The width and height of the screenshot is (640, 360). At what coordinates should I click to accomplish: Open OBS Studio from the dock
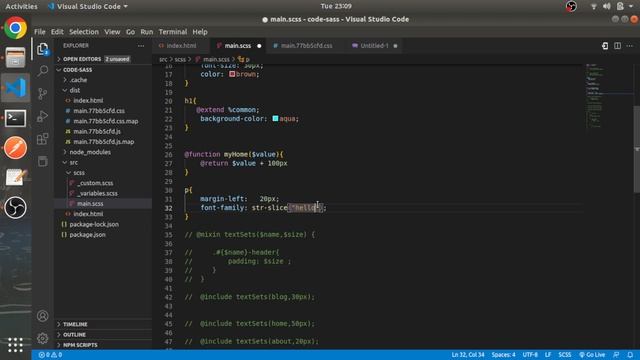click(16, 207)
